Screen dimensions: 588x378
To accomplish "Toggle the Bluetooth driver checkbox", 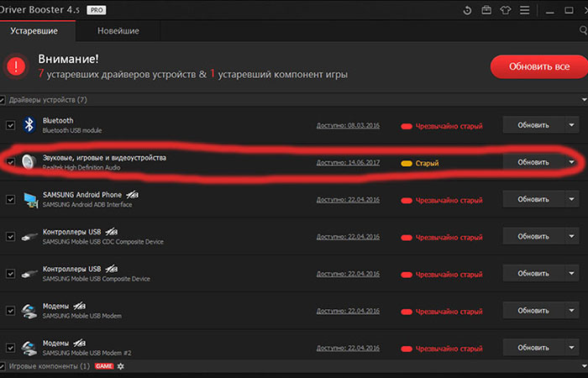I will [x=10, y=125].
